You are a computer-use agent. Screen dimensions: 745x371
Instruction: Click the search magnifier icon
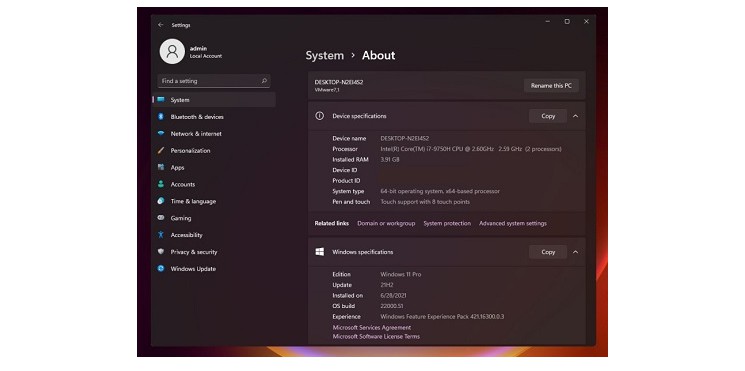click(x=264, y=81)
